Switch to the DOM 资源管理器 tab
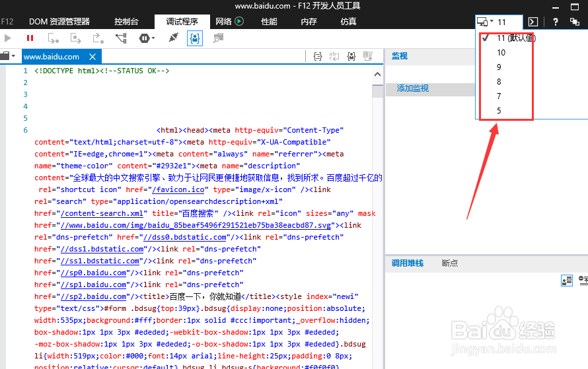588x369 pixels. [x=59, y=21]
